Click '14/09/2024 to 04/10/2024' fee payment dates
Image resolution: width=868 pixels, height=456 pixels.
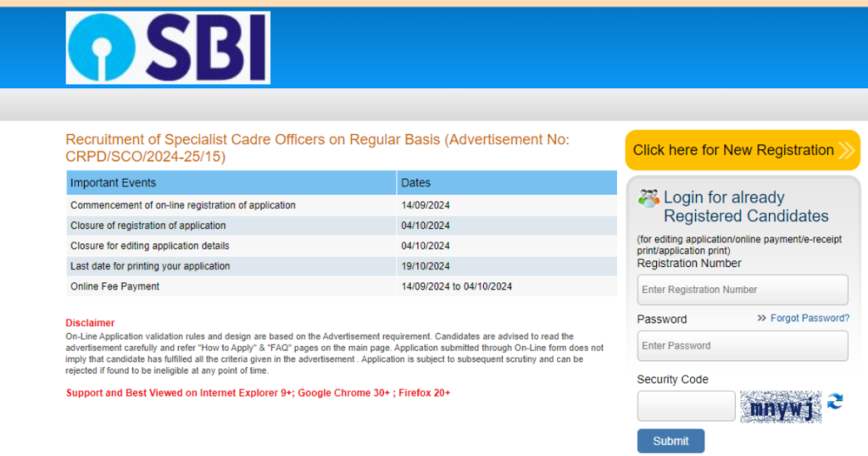click(457, 286)
